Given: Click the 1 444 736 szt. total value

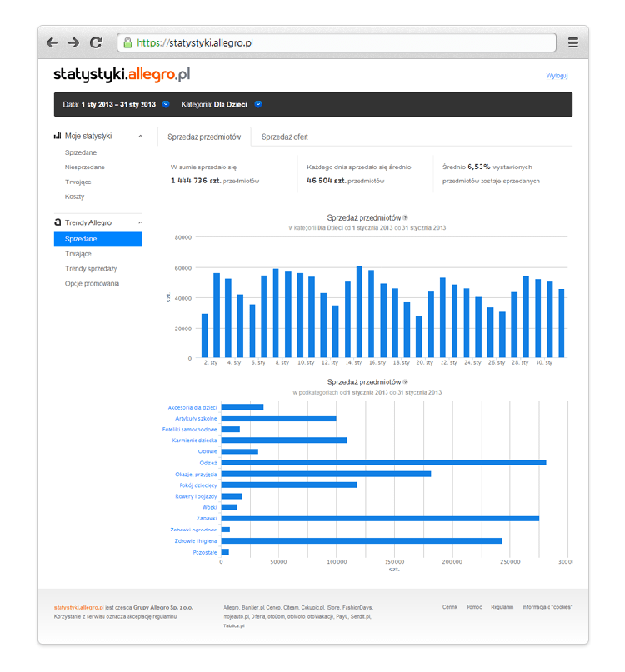Looking at the screenshot, I should (x=196, y=181).
